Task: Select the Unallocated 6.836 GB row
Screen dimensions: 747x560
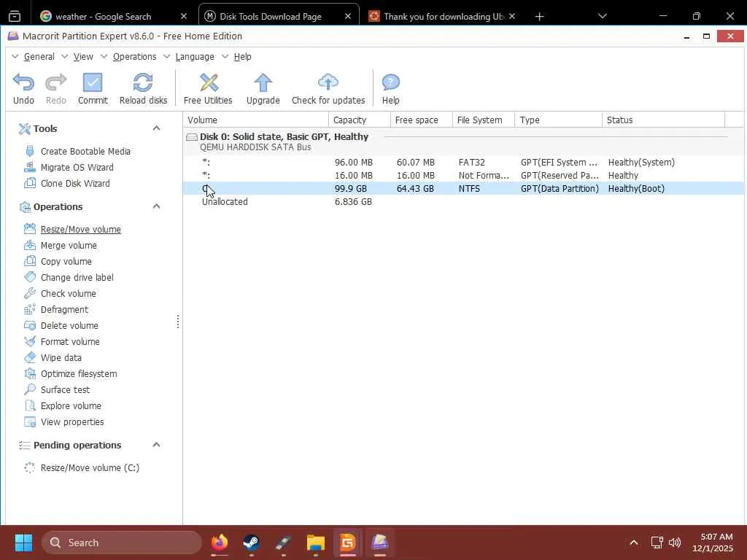Action: (x=463, y=202)
